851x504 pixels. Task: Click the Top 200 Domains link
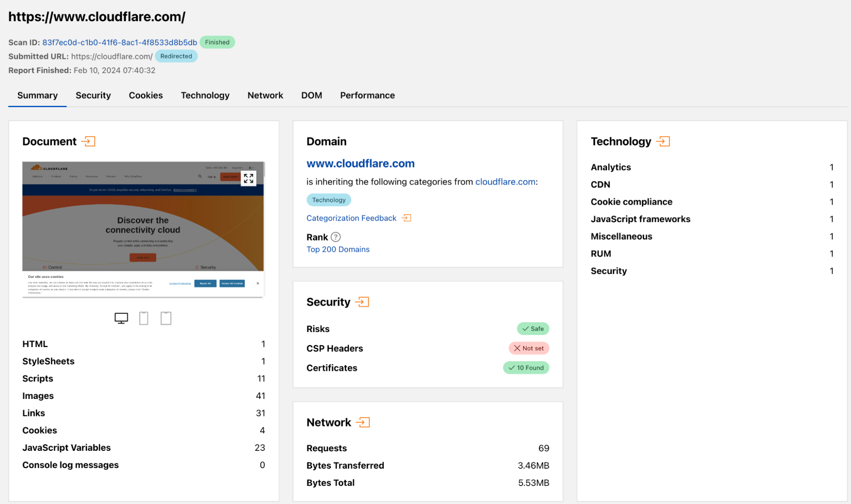pyautogui.click(x=338, y=249)
